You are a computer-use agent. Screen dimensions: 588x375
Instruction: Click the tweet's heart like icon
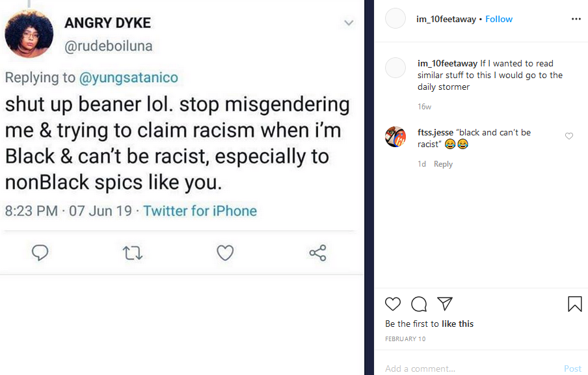pyautogui.click(x=225, y=253)
